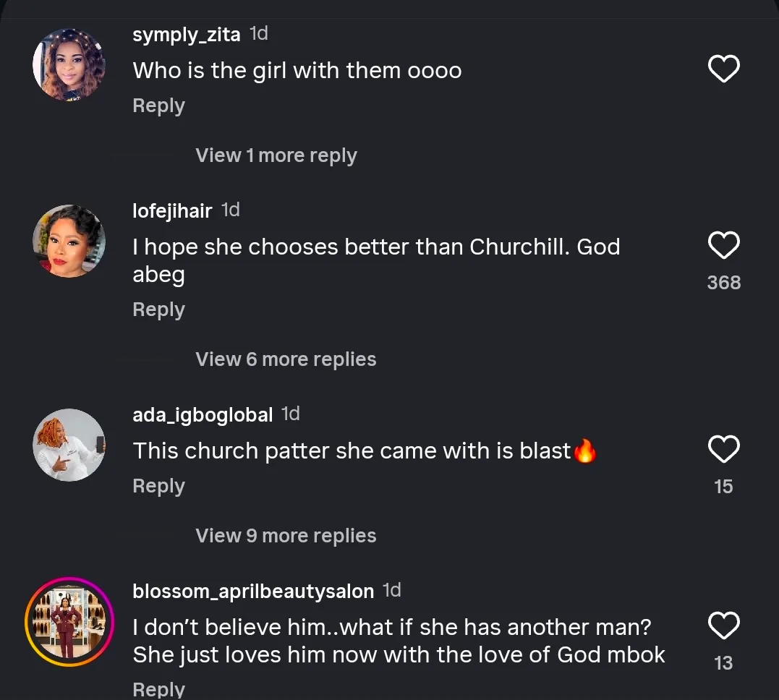Go to blossom_aprilbeautysalon username link

[x=253, y=592]
